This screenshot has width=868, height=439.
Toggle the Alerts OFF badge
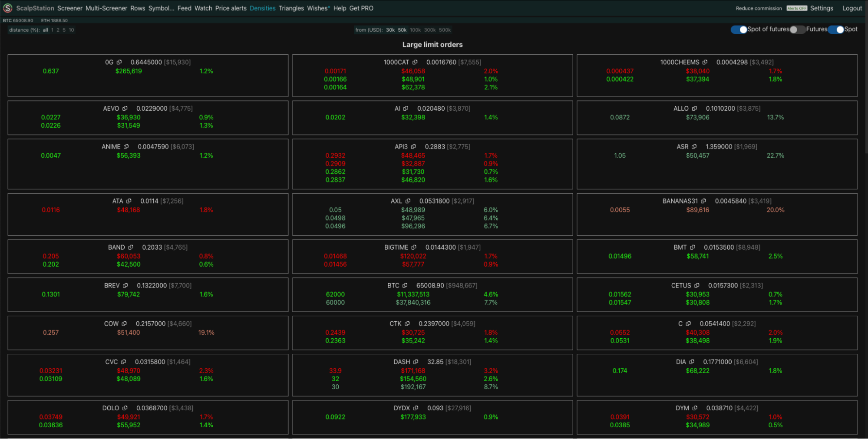796,8
